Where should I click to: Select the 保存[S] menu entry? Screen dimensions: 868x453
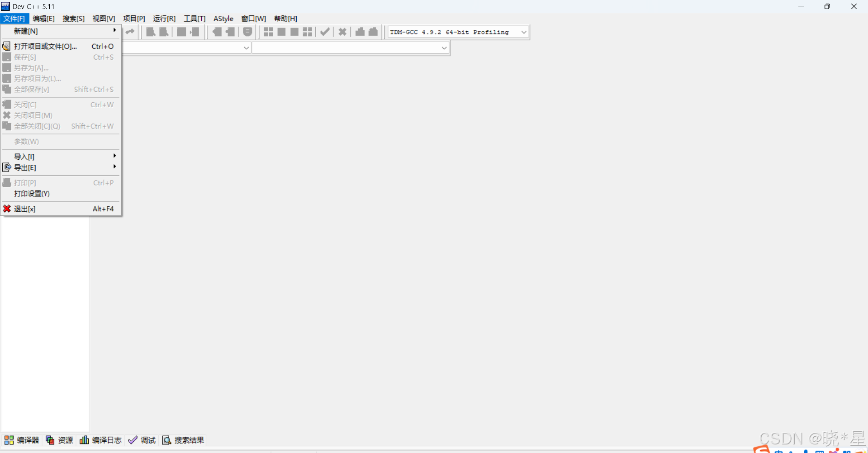point(61,57)
